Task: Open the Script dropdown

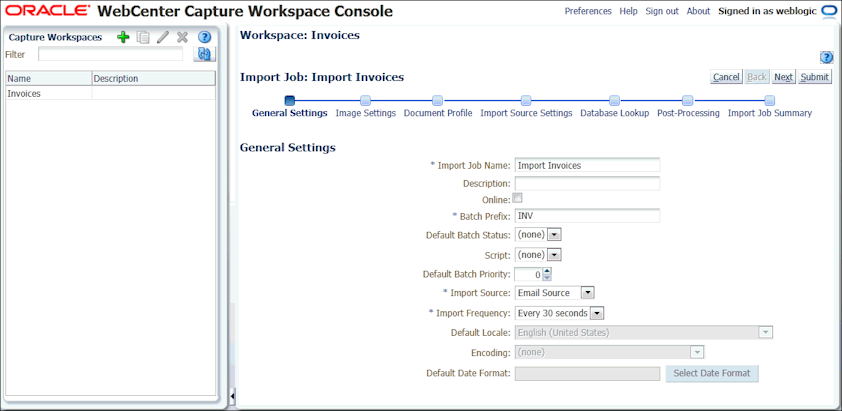Action: pyautogui.click(x=556, y=254)
